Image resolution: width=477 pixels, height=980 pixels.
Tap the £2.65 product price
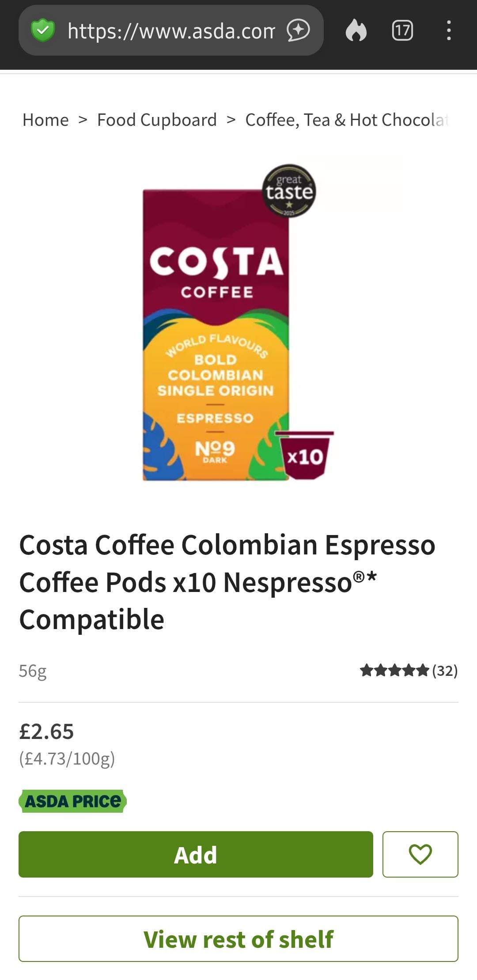pyautogui.click(x=46, y=731)
